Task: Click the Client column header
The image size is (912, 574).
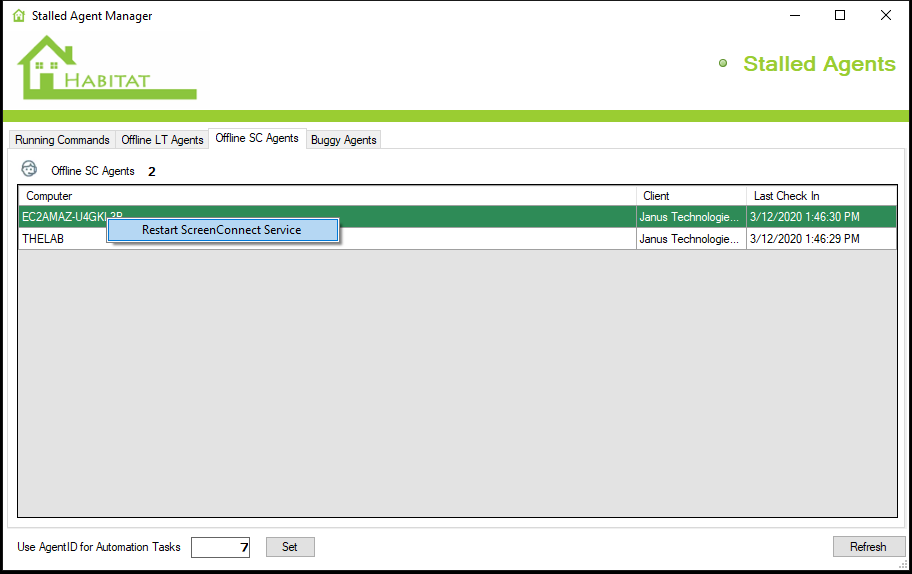Action: [690, 196]
